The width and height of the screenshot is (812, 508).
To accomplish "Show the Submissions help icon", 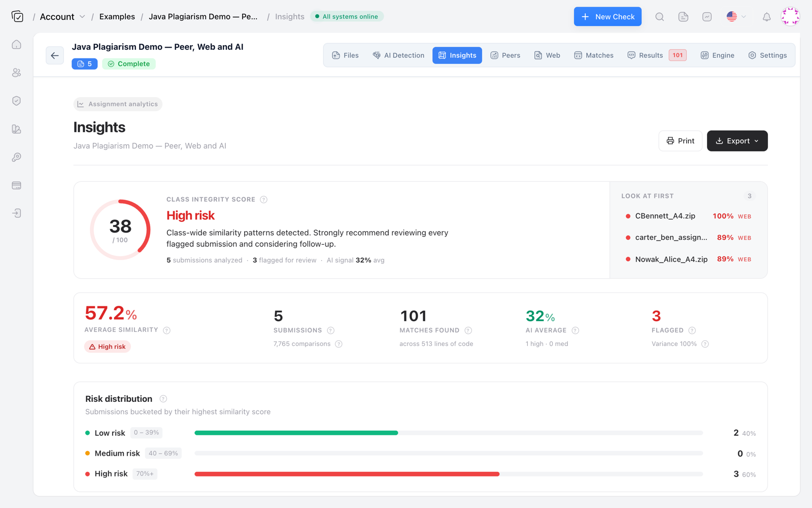I will coord(330,330).
